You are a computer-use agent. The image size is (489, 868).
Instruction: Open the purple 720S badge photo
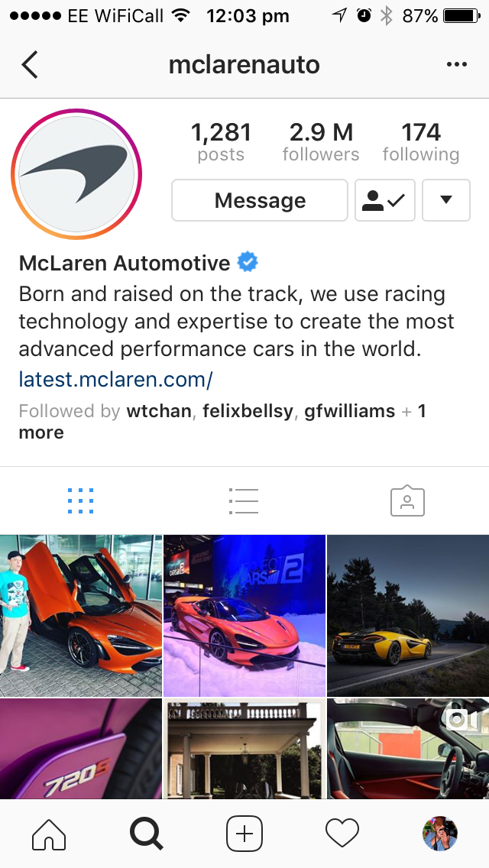coord(81,749)
